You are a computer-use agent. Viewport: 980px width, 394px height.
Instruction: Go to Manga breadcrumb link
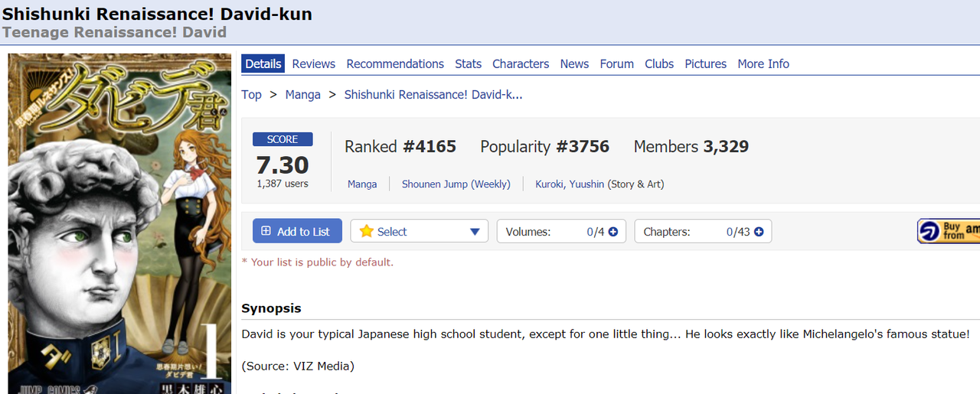[303, 94]
